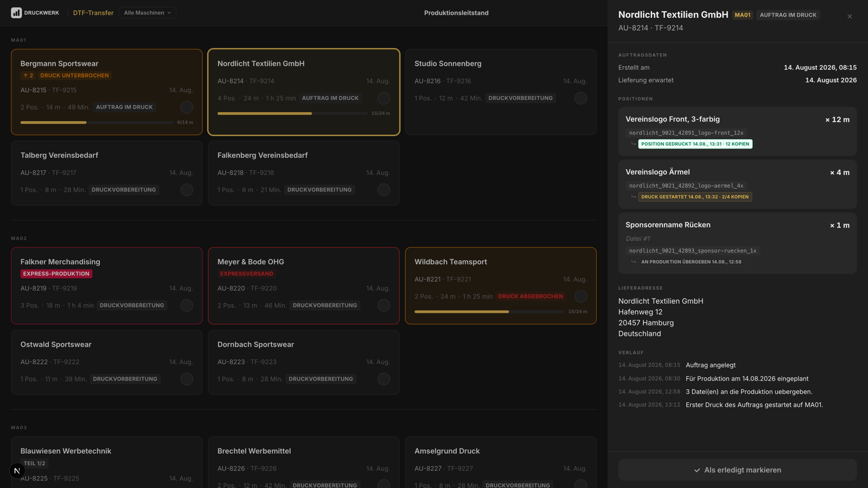868x488 pixels.
Task: Click history entry Auftrag angelegt
Action: coord(711,365)
